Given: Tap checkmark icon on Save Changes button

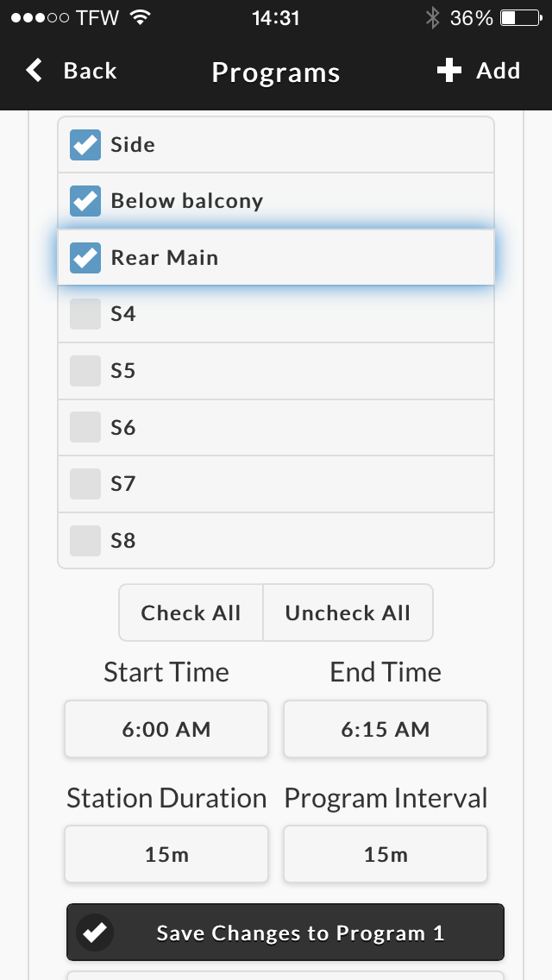Looking at the screenshot, I should point(95,933).
